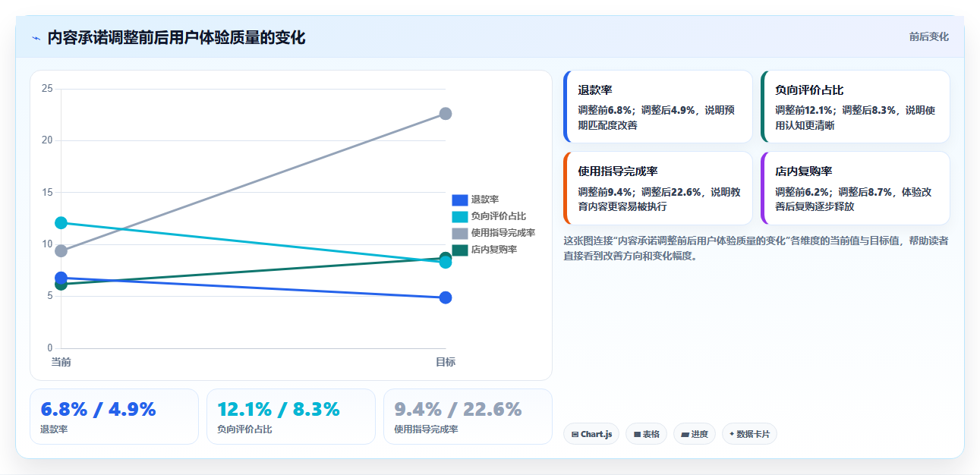The height and width of the screenshot is (475, 980).
Task: Click the gray 使用指导完成率 data point at 目标
Action: 446,114
